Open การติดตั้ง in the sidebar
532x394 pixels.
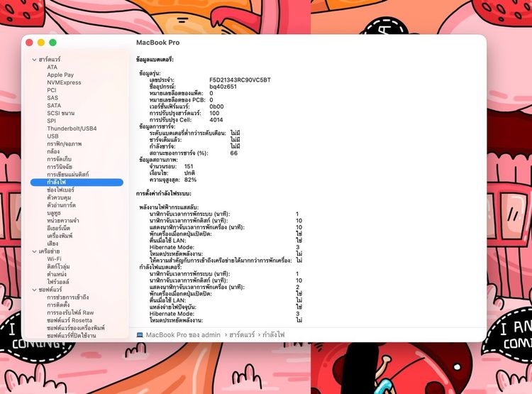(x=58, y=305)
